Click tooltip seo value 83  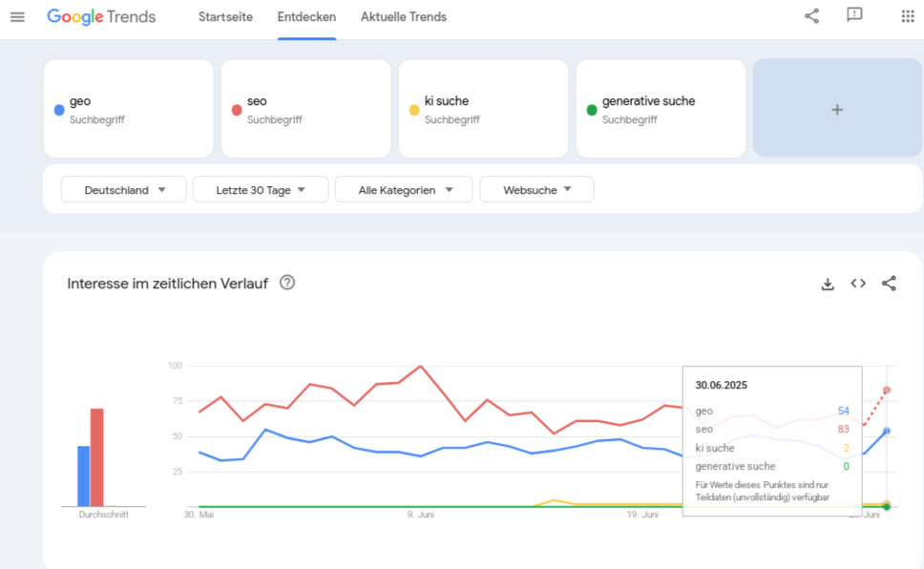[x=843, y=430]
